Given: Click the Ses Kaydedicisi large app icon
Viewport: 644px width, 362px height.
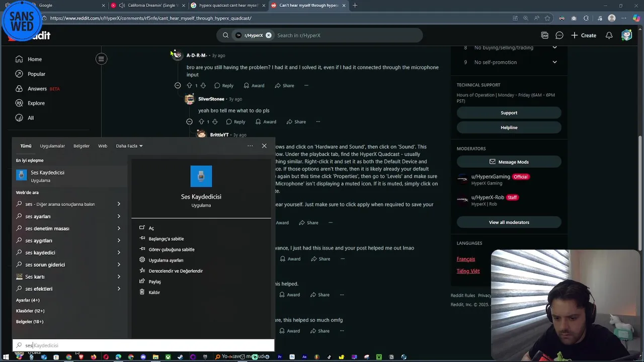Looking at the screenshot, I should tap(201, 176).
